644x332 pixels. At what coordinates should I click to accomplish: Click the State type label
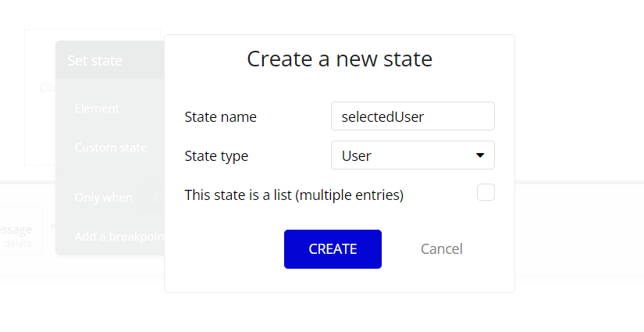coord(216,156)
